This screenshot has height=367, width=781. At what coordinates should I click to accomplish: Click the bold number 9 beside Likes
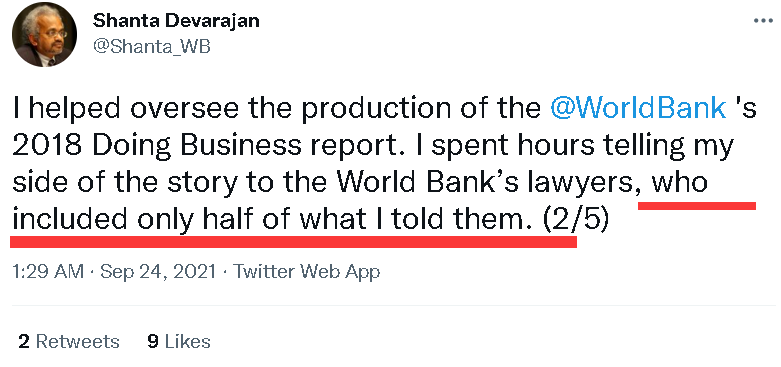click(153, 342)
